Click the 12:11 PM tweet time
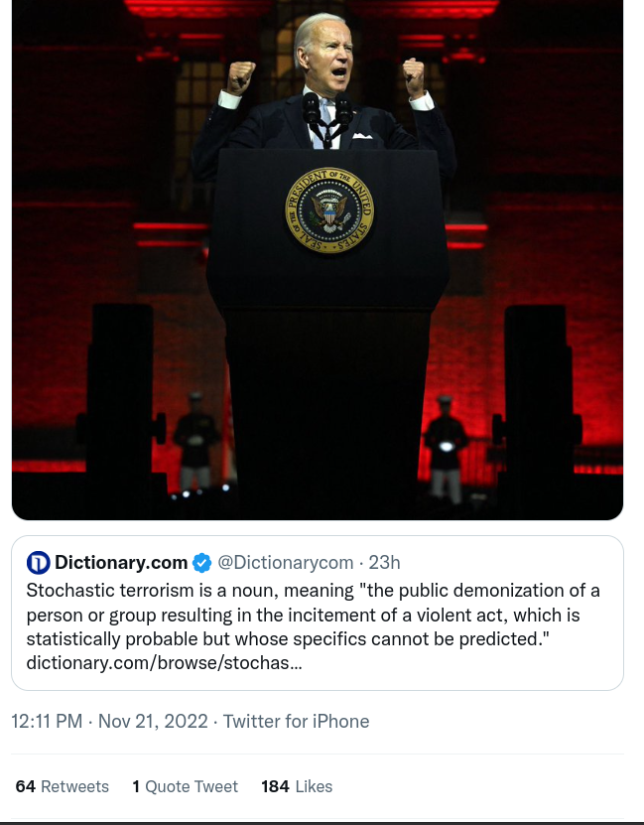 point(47,722)
